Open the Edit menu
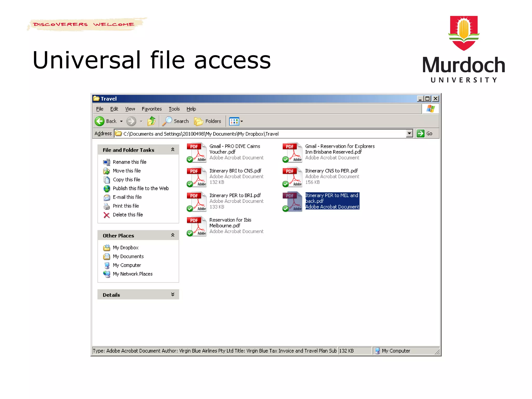 pos(114,109)
